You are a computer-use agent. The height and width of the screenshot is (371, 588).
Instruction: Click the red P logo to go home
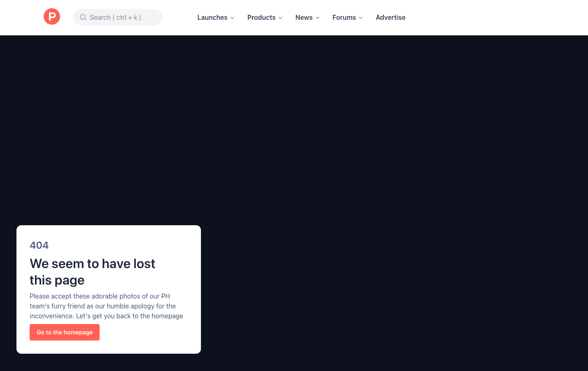point(52,16)
